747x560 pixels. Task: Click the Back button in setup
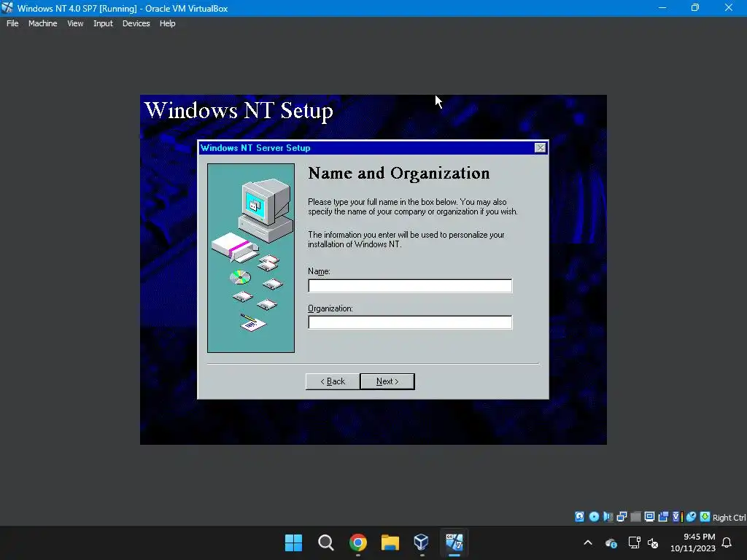[x=333, y=381]
